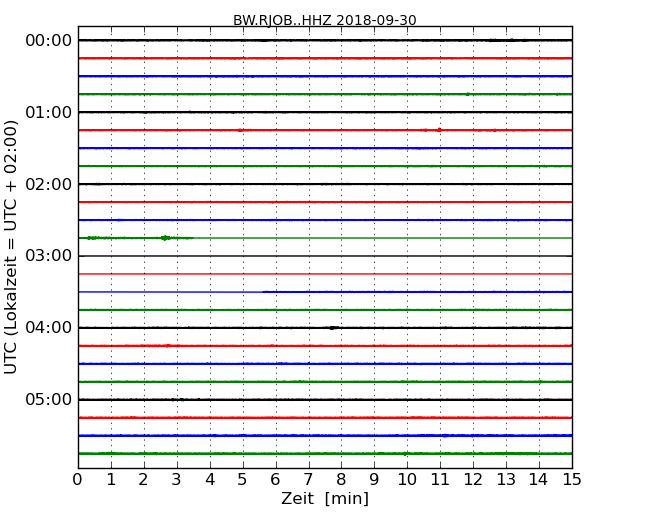
Task: Select the 03:00 y-axis tick label
Action: tap(49, 255)
